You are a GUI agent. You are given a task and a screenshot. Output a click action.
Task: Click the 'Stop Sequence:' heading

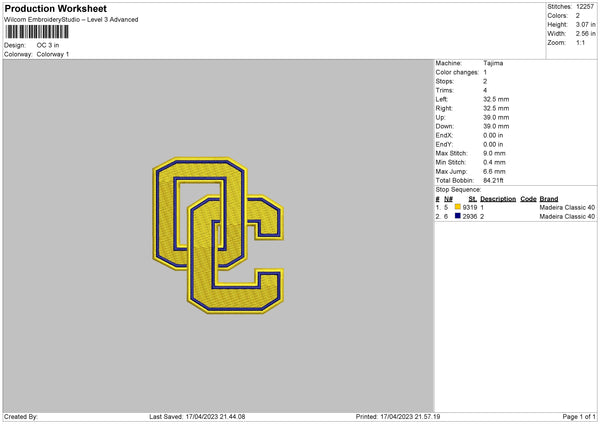tap(458, 190)
